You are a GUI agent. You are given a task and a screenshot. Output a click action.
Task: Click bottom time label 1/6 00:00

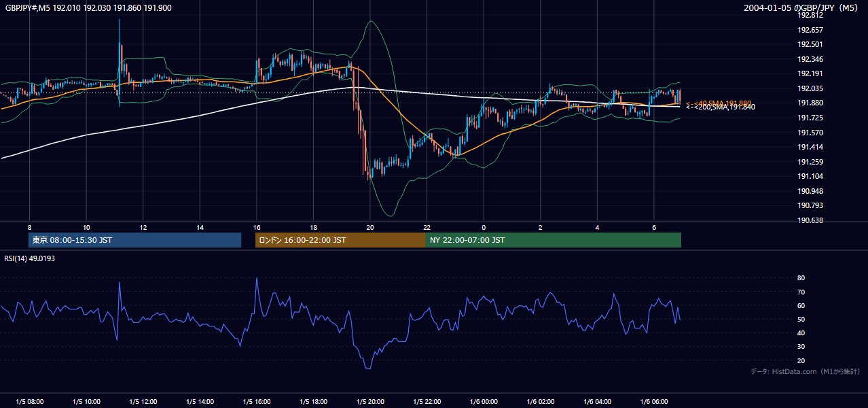point(484,401)
